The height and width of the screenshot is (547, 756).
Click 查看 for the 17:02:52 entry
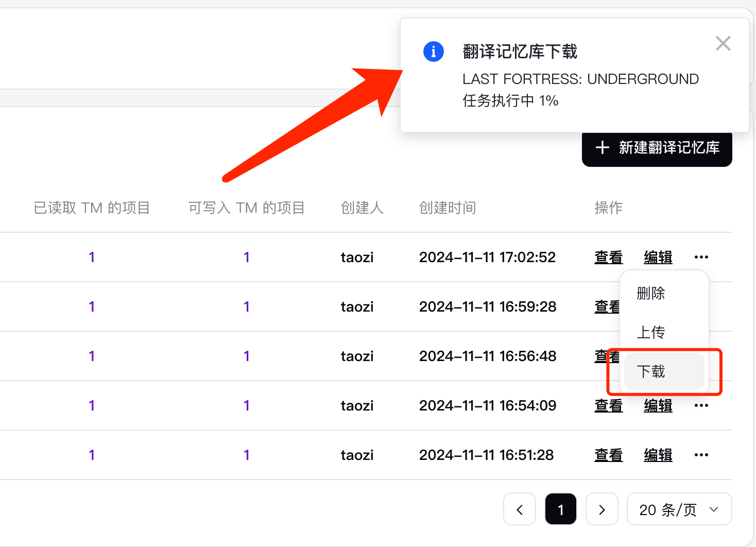(608, 257)
